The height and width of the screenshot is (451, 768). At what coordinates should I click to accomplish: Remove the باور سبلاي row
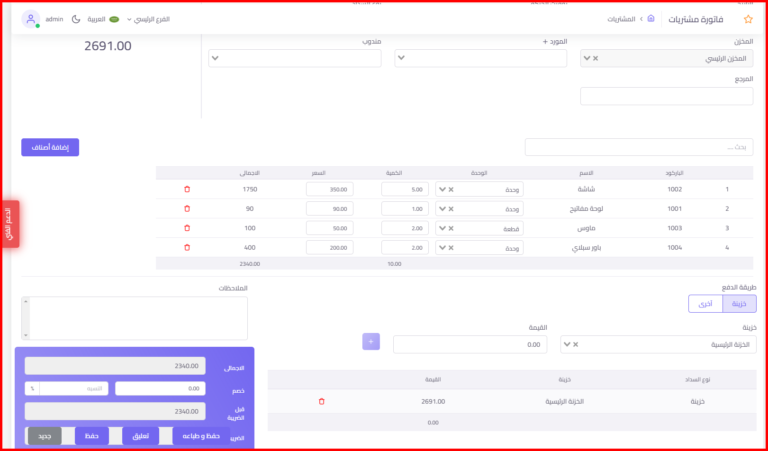(186, 247)
